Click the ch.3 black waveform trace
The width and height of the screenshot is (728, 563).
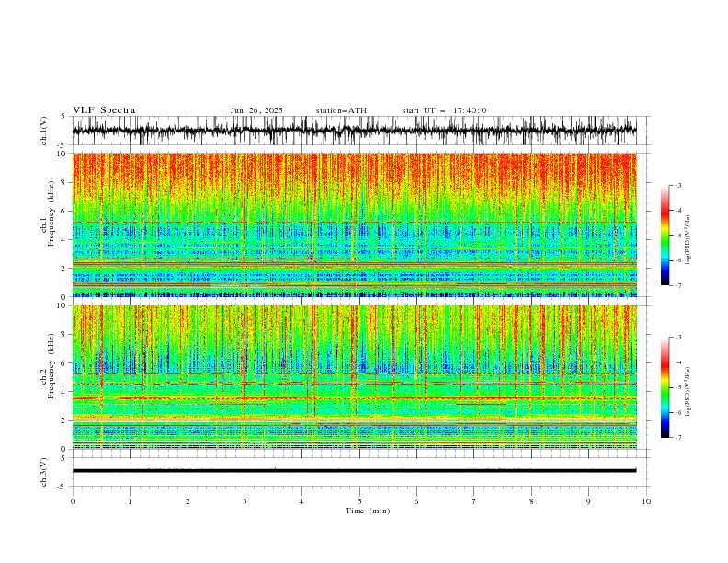tap(354, 471)
